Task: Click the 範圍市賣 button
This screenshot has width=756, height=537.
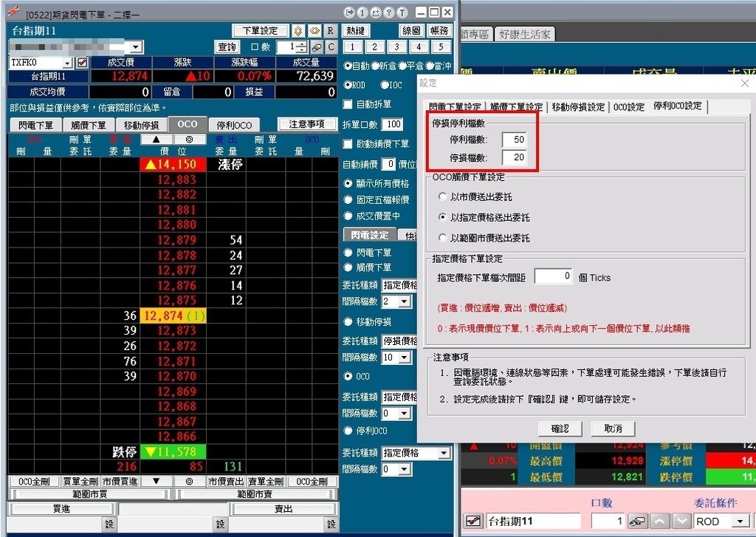Action: click(255, 494)
